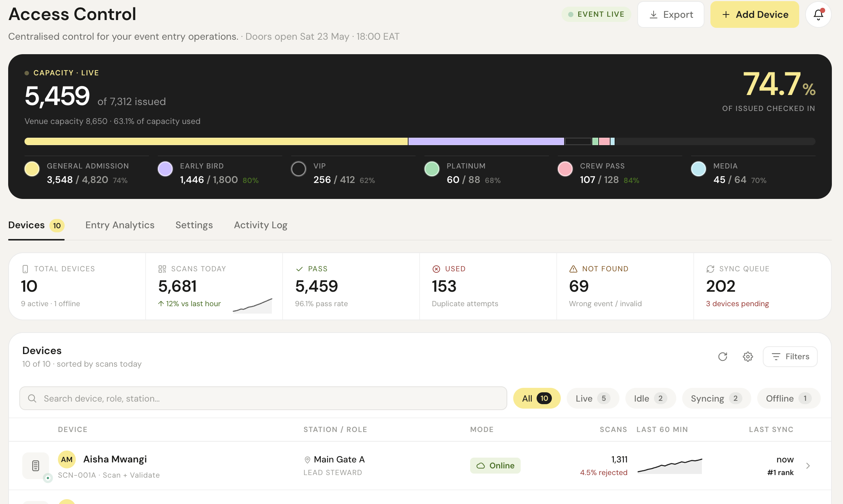Click General Admission yellow swatch
Screen dimensions: 843x504
coord(32,169)
